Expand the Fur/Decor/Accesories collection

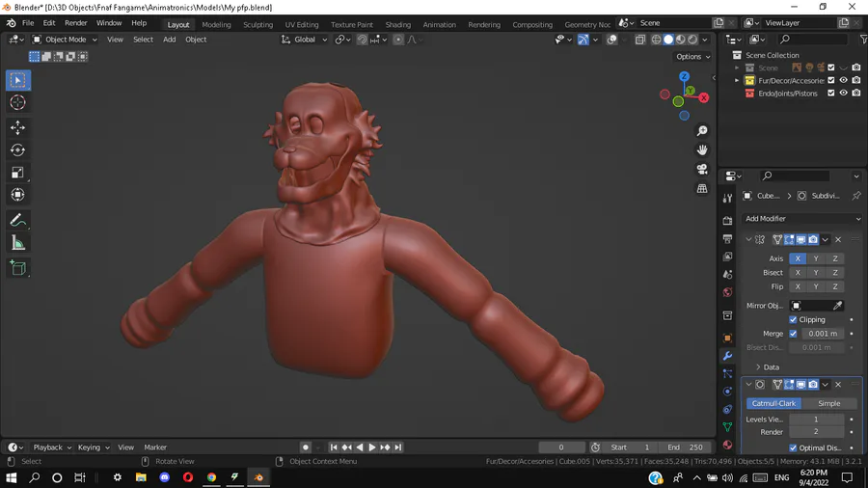point(737,80)
